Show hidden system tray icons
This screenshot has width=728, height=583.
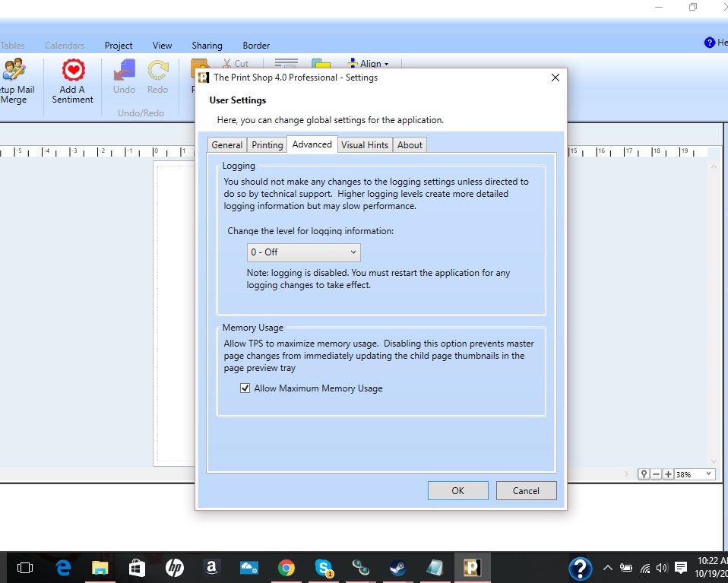pyautogui.click(x=607, y=568)
